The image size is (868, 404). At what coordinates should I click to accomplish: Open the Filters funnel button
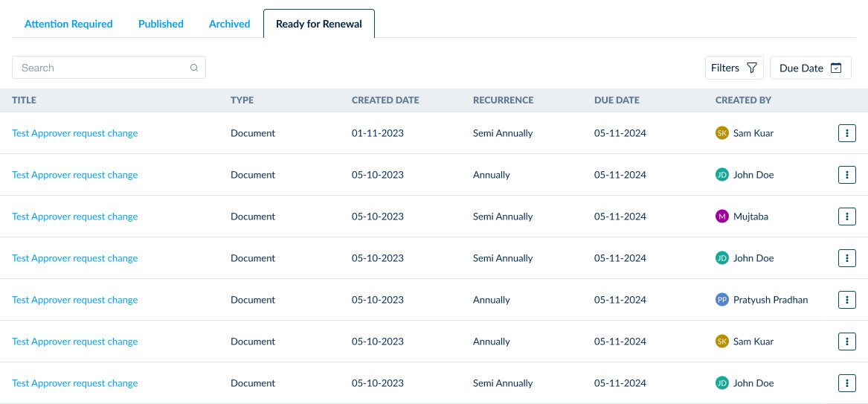tap(733, 68)
